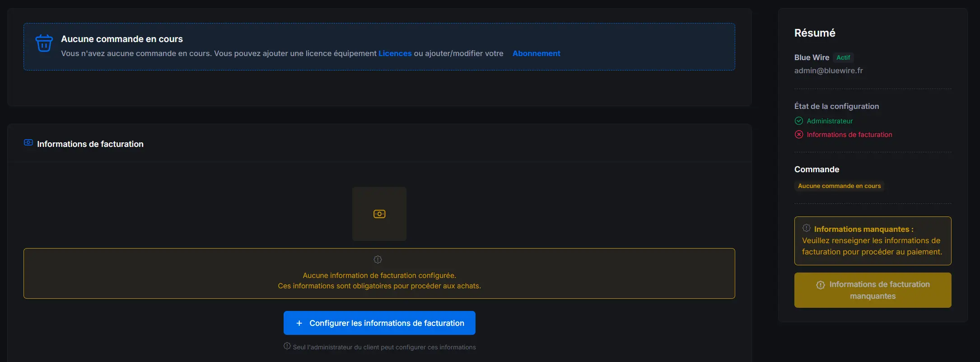The height and width of the screenshot is (362, 980).
Task: Click the billing icon beside the section header
Action: 28,143
